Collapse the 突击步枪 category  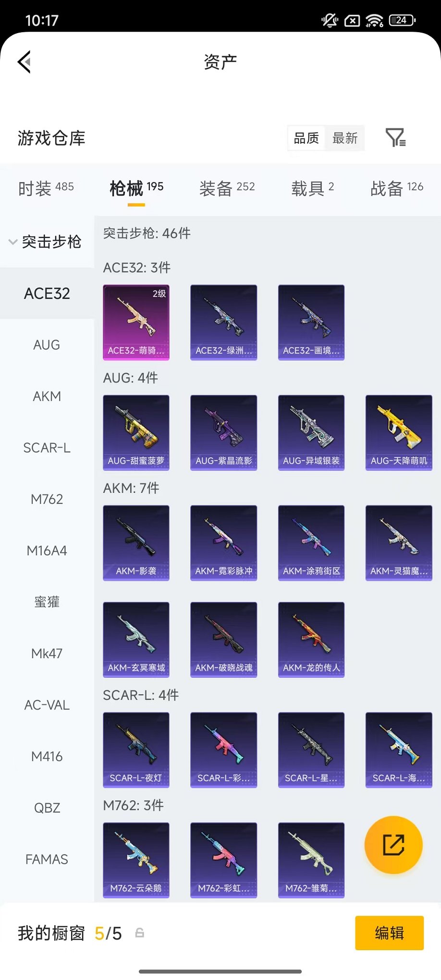tap(47, 242)
